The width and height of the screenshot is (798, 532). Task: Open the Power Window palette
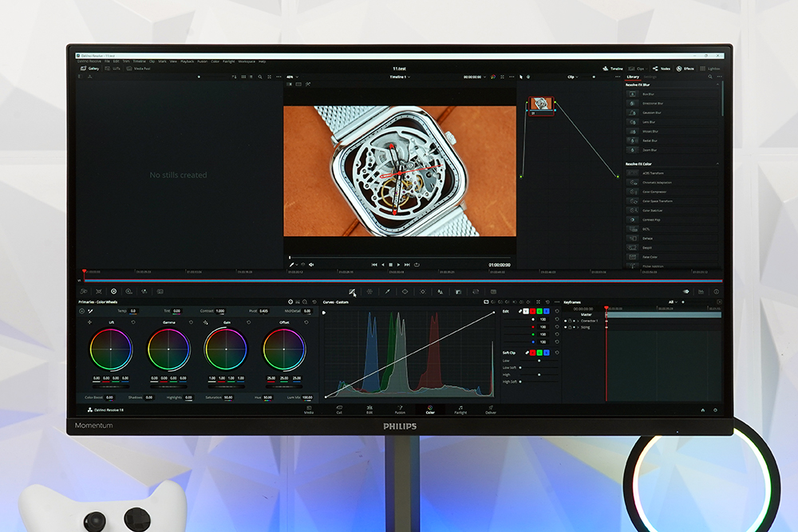[405, 291]
